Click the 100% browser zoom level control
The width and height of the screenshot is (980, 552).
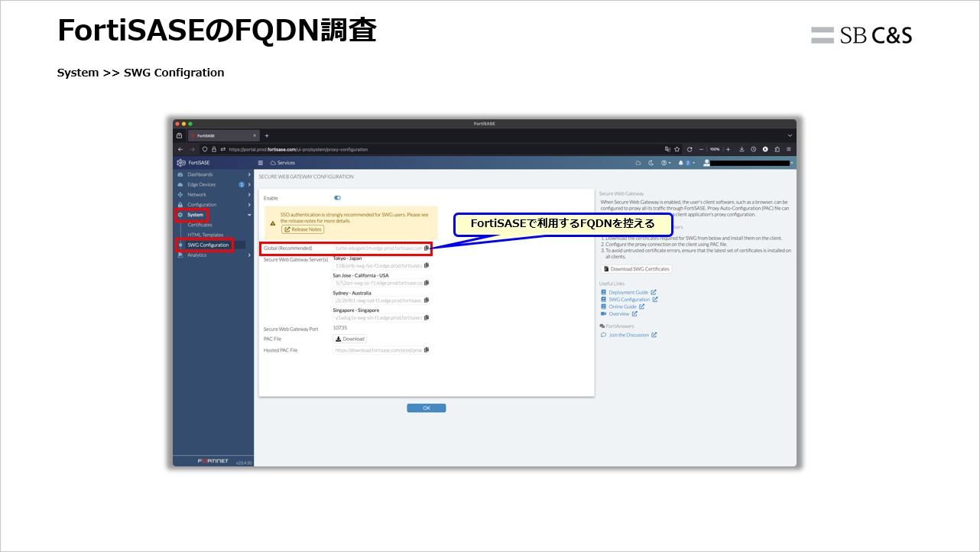tap(713, 149)
